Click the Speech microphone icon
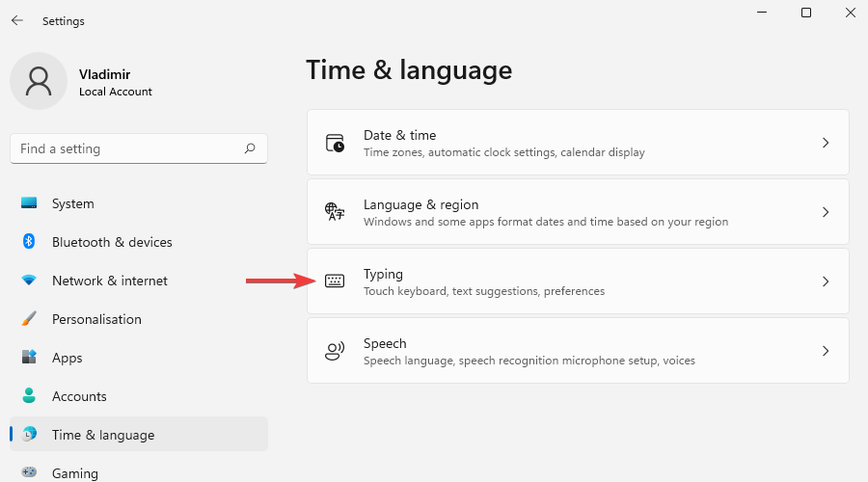The image size is (868, 482). pos(335,351)
